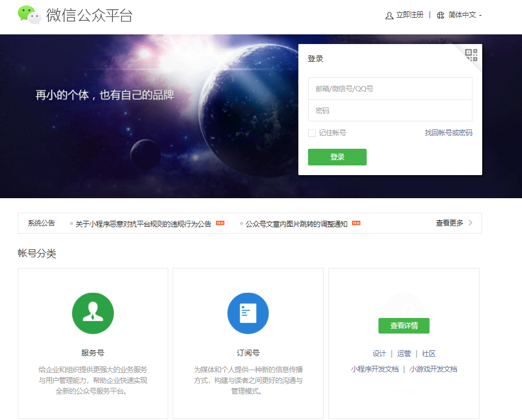The width and height of the screenshot is (522, 420).
Task: Click the globe language icon
Action: [x=441, y=16]
